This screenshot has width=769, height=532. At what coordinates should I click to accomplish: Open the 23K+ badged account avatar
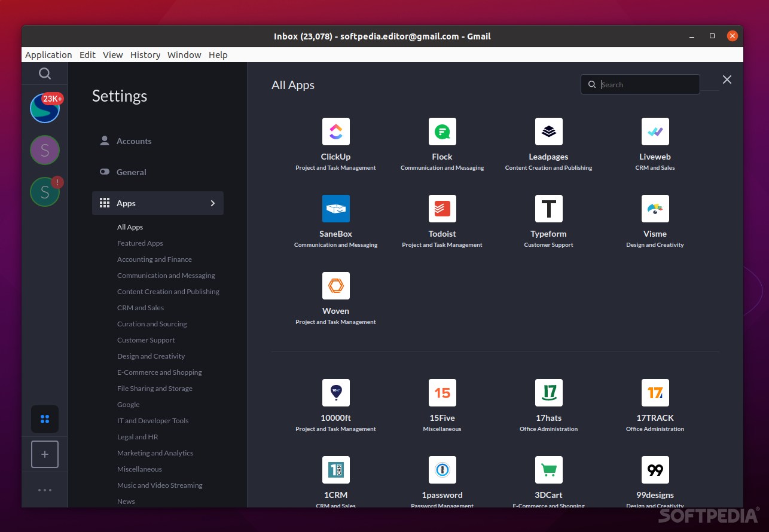coord(45,108)
